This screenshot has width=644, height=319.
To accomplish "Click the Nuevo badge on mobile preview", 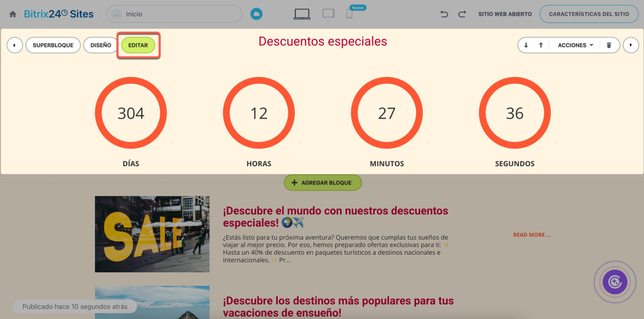I will pos(357,8).
